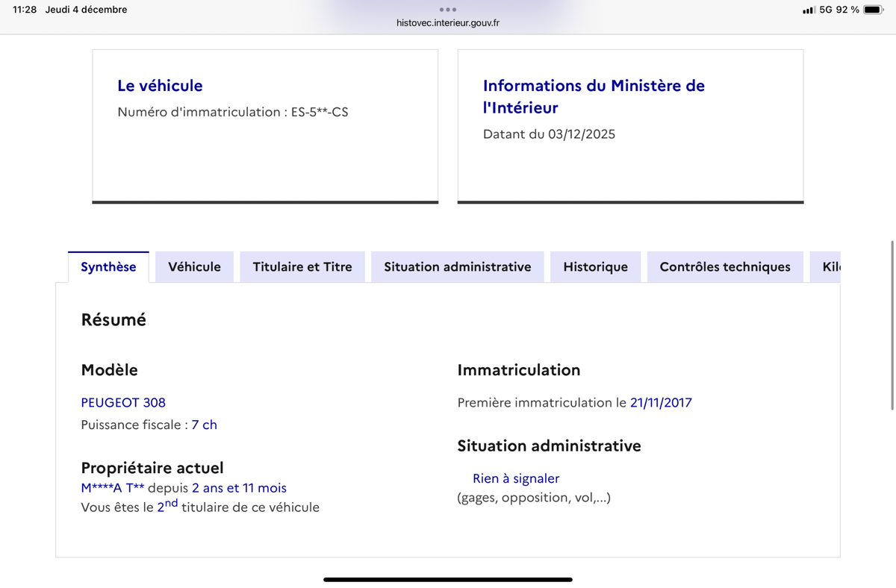Viewport: 896px width, 588px height.
Task: Click the 2nd titulaire text line
Action: point(200,507)
